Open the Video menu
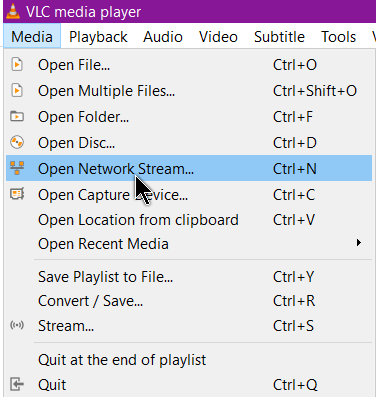The image size is (376, 397). (x=218, y=37)
